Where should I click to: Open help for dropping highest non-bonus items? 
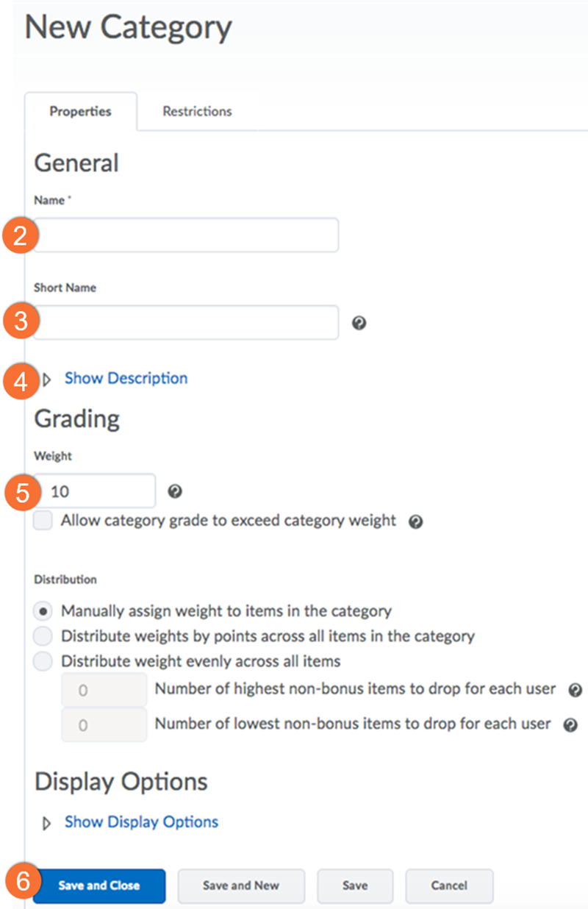pos(576,690)
